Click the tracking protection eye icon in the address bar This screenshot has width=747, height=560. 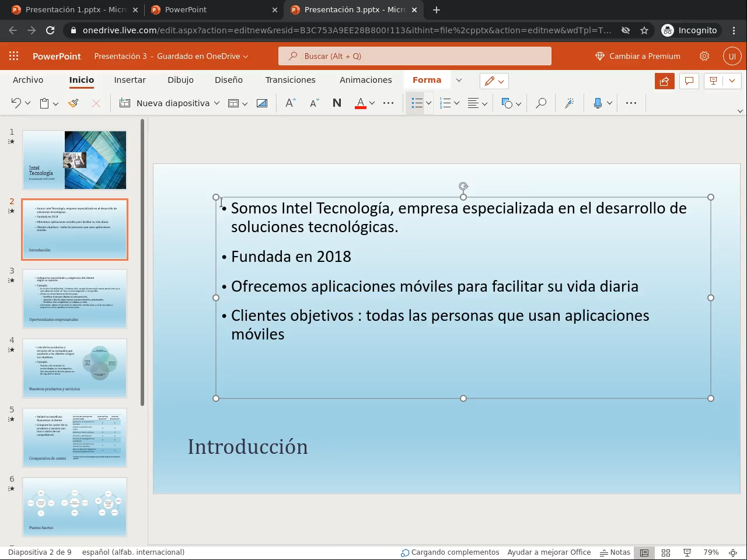[x=625, y=30]
